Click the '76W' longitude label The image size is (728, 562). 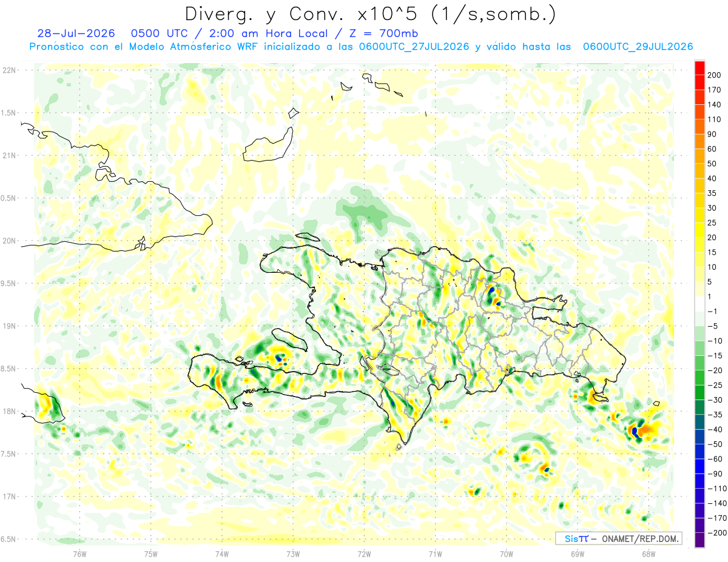pos(80,553)
